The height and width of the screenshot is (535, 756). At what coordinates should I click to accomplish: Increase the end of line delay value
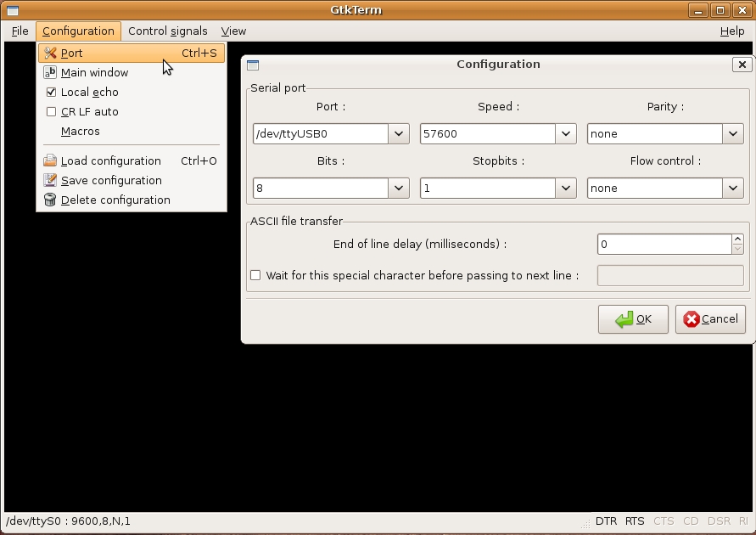pos(737,239)
